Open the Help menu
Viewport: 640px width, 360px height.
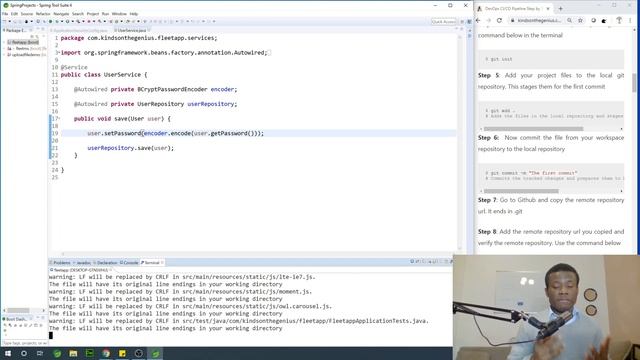coord(133,14)
